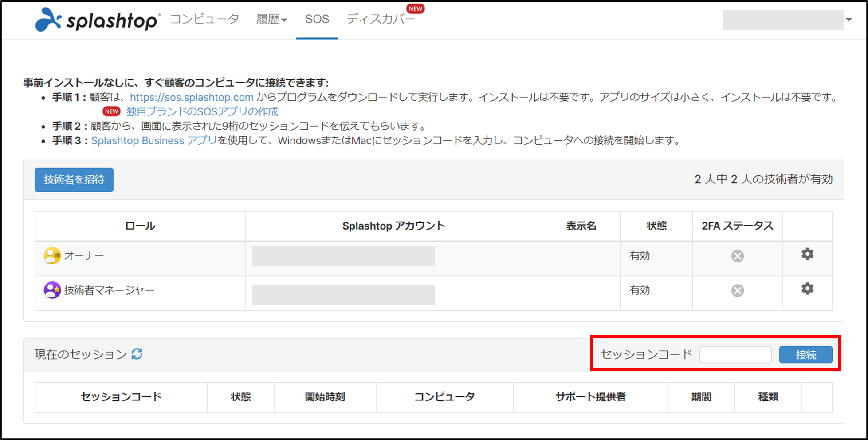Screen dimensions: 868x440
Task: Click the オーナー role avatar icon
Action: (52, 256)
